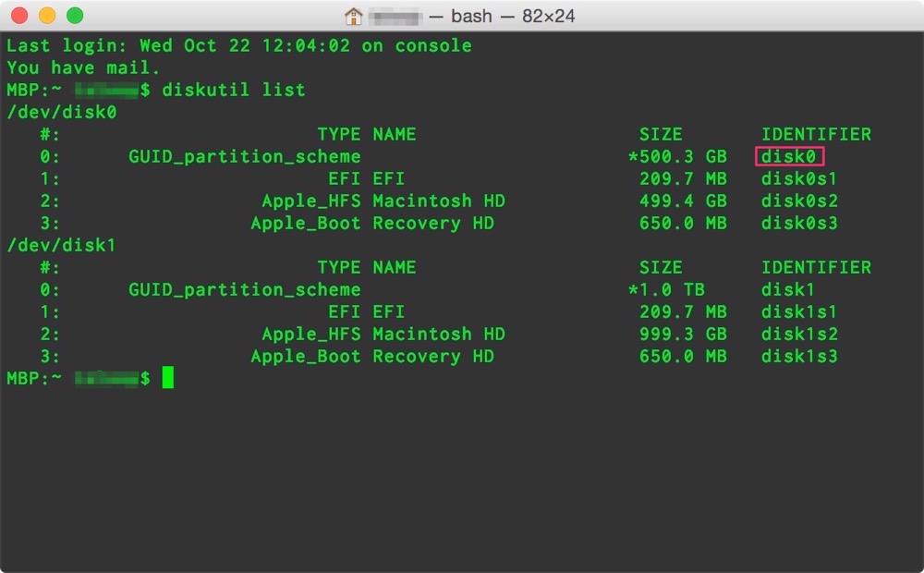Click the 'disk0s2' identifier
924x573 pixels.
coord(799,201)
